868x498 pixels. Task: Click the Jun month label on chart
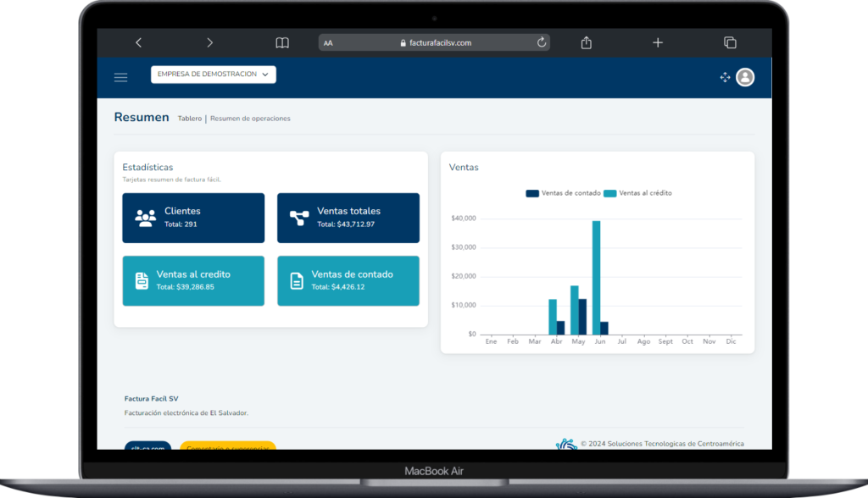click(600, 341)
